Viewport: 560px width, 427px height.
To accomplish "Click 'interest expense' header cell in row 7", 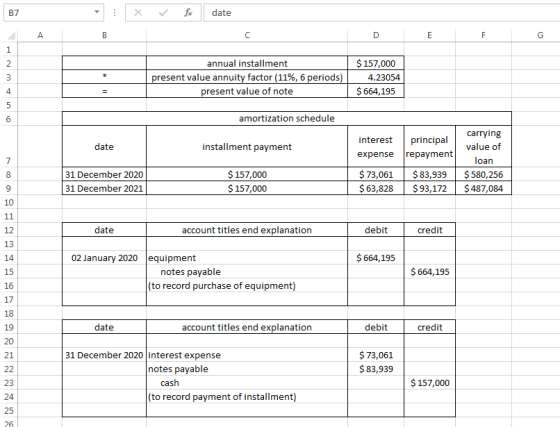I will pos(376,146).
